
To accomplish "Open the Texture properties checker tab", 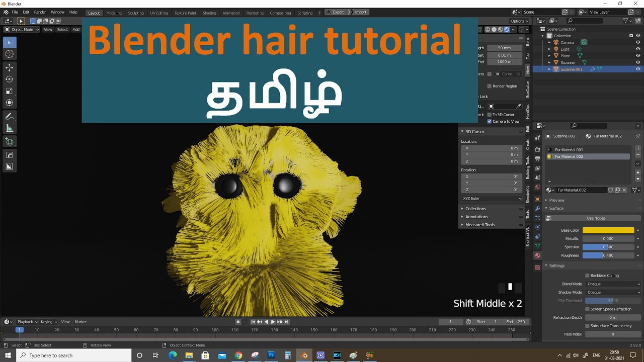I will pos(537,267).
